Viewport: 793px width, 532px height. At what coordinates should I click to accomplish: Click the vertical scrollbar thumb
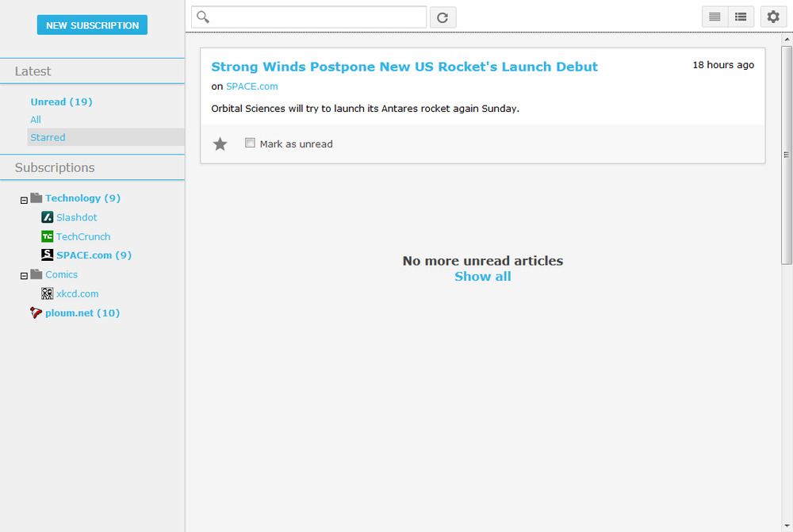[787, 155]
